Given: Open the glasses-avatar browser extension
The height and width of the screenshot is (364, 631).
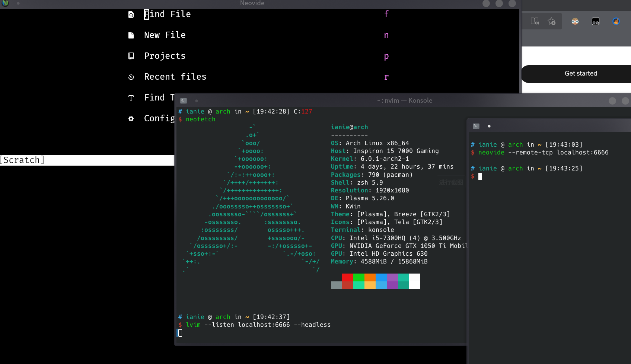Looking at the screenshot, I should point(575,21).
